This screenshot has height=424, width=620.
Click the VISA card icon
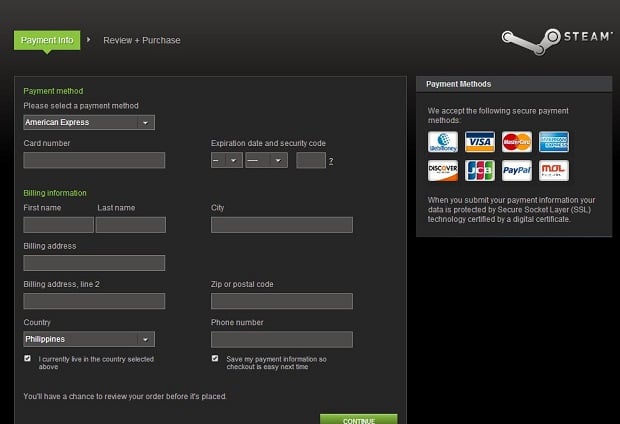coord(480,142)
